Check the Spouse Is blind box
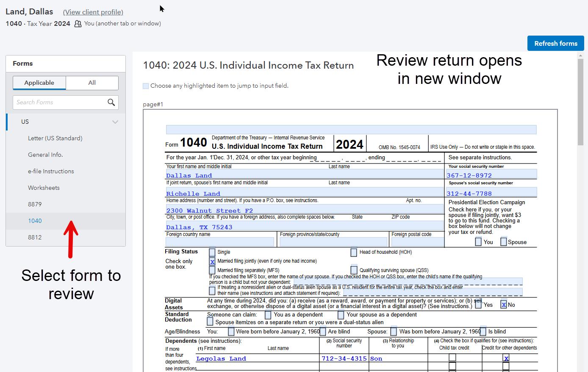 point(483,331)
